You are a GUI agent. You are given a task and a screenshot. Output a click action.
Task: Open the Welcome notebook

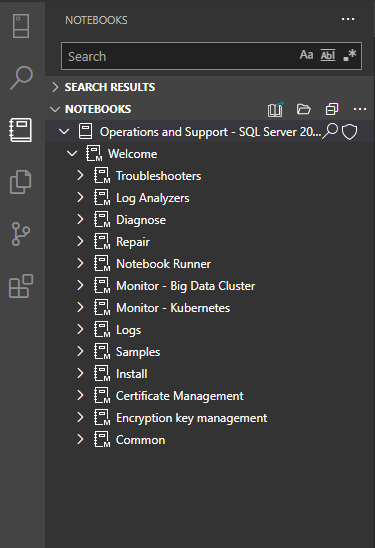pyautogui.click(x=132, y=154)
